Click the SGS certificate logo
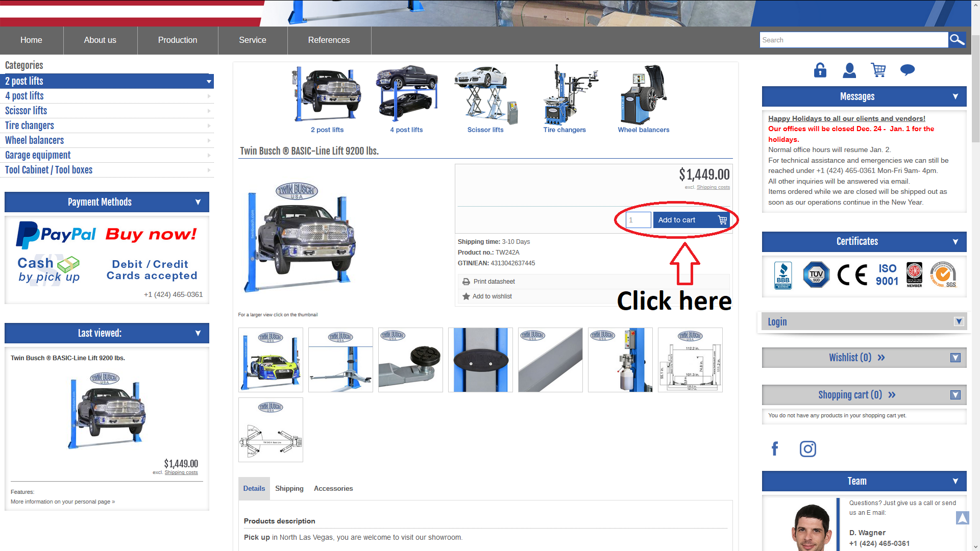Image resolution: width=980 pixels, height=551 pixels. point(943,274)
